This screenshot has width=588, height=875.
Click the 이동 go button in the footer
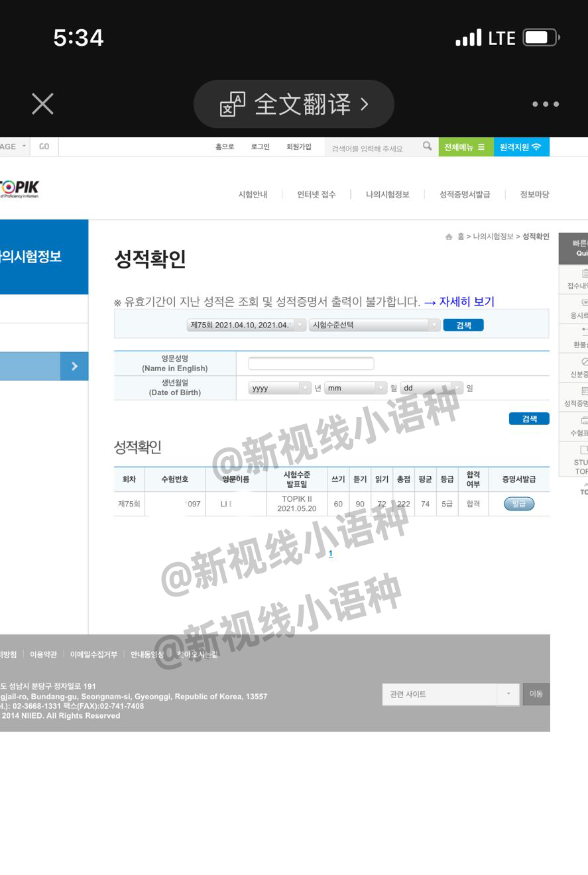point(536,694)
